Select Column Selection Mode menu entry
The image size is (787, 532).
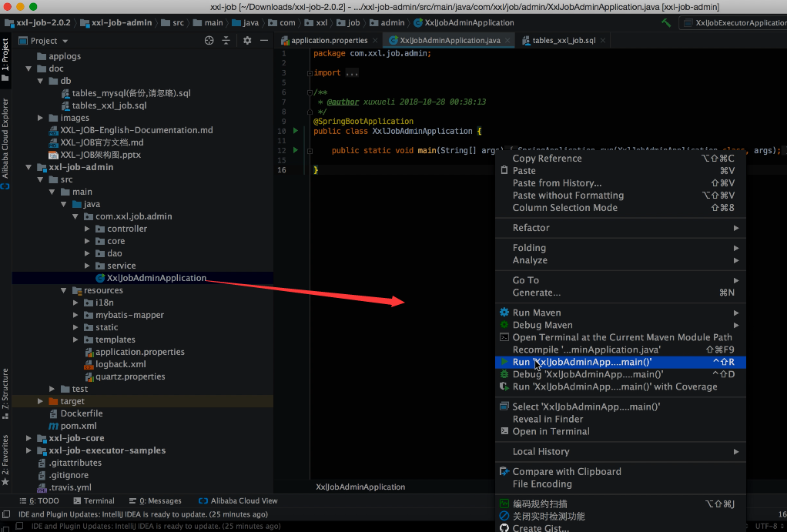pyautogui.click(x=621, y=208)
